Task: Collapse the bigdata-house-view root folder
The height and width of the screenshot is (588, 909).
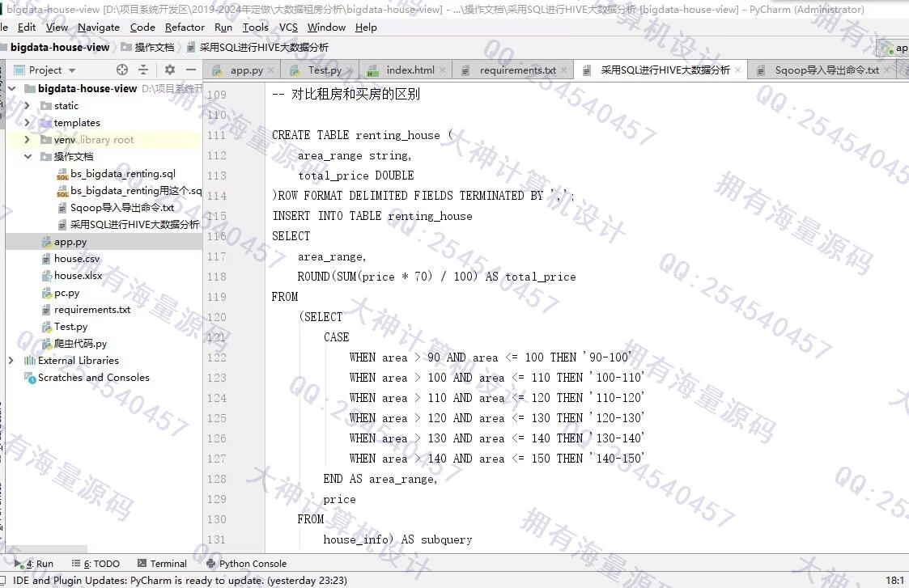Action: click(x=11, y=89)
